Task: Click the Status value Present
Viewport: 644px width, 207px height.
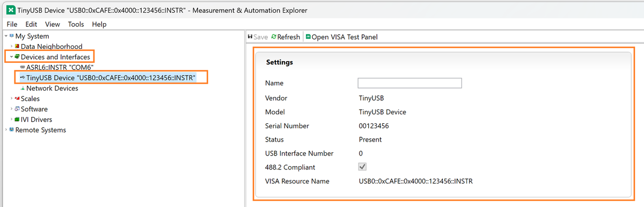Action: pyautogui.click(x=370, y=139)
